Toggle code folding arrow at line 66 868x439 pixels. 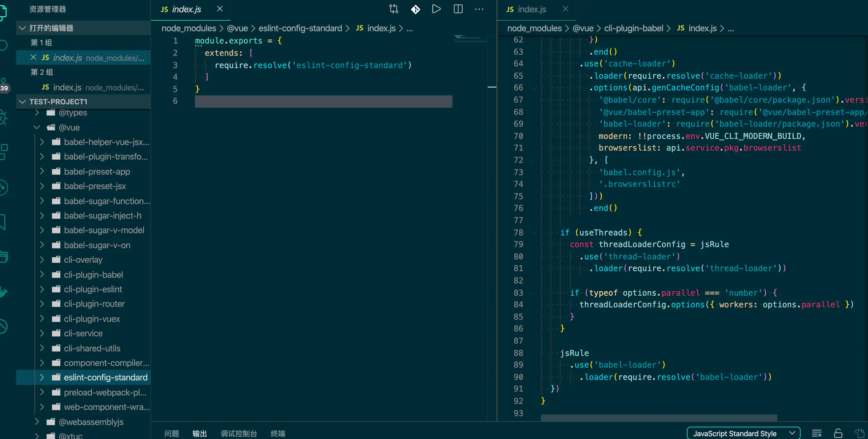point(533,88)
